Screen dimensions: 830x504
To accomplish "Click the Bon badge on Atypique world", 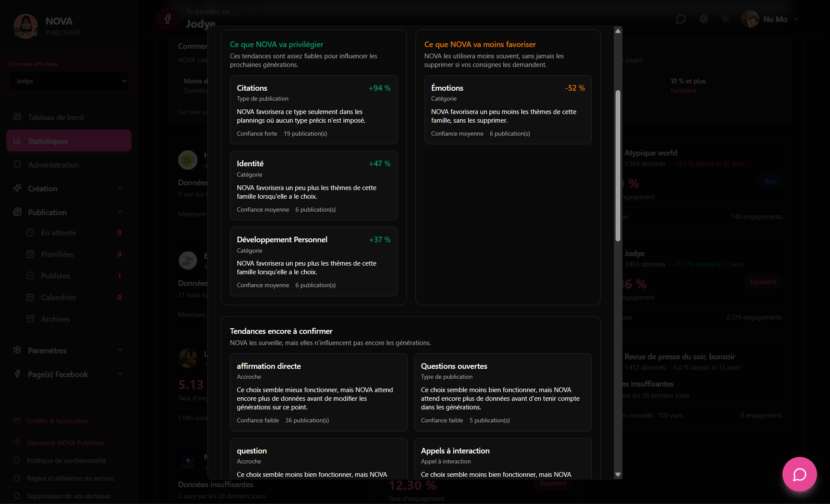I will pyautogui.click(x=770, y=181).
